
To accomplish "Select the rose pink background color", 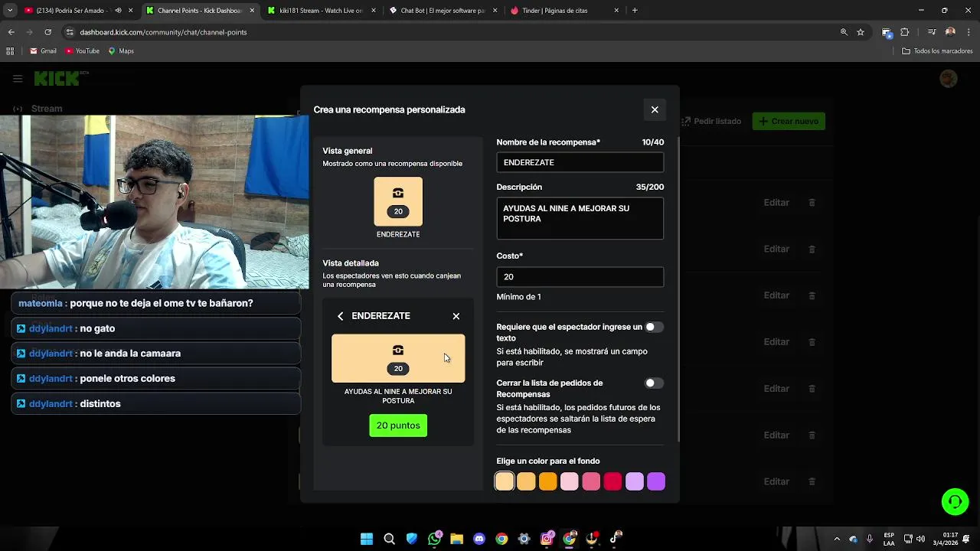I will click(x=591, y=481).
